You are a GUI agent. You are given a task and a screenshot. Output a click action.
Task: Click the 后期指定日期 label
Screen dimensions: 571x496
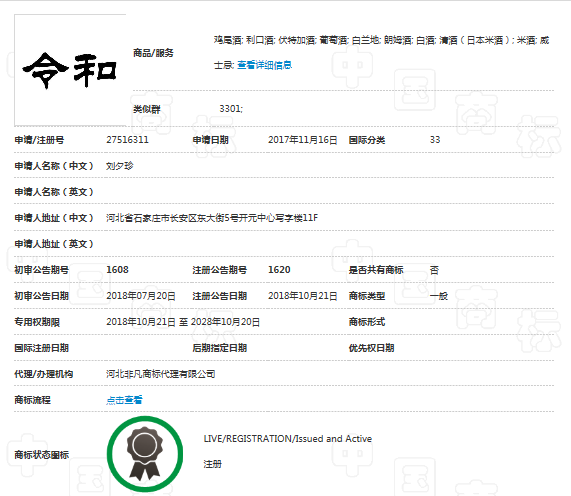point(220,348)
